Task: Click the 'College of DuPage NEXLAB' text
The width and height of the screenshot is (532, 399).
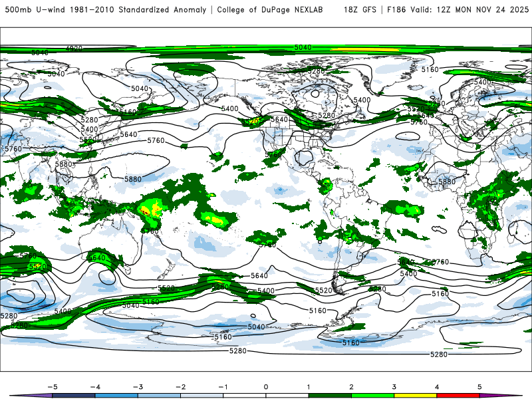Action: (x=270, y=10)
